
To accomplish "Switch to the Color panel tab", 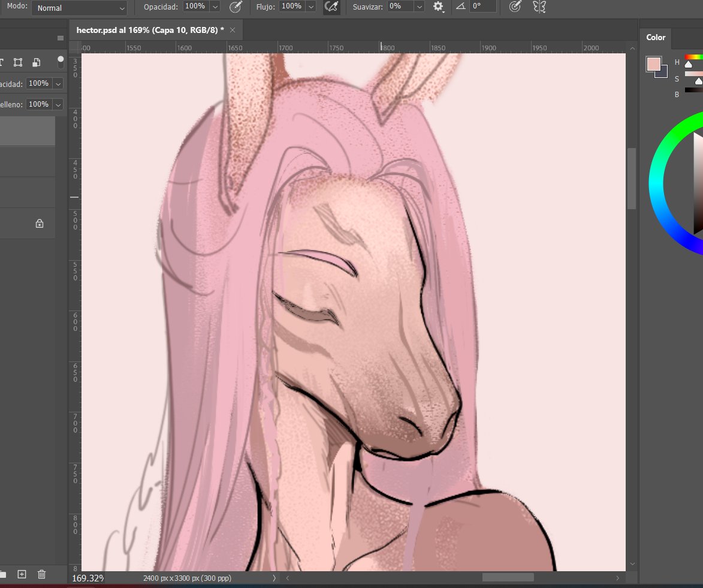I will (656, 38).
